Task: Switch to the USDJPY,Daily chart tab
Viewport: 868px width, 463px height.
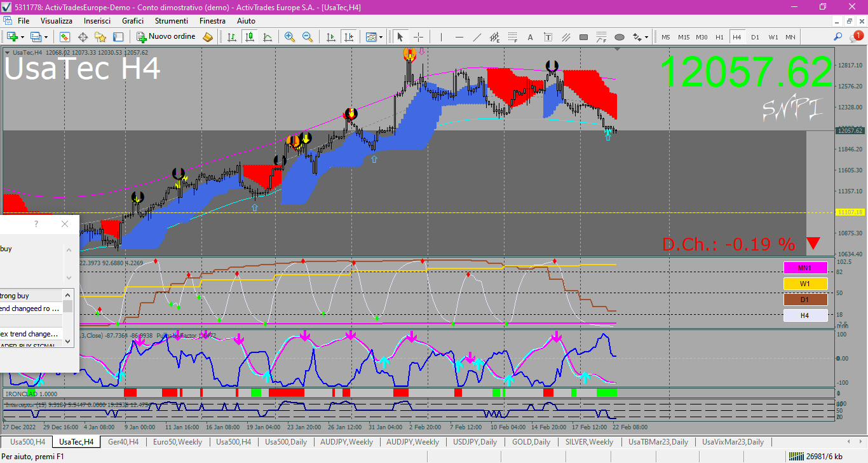Action: pos(475,441)
